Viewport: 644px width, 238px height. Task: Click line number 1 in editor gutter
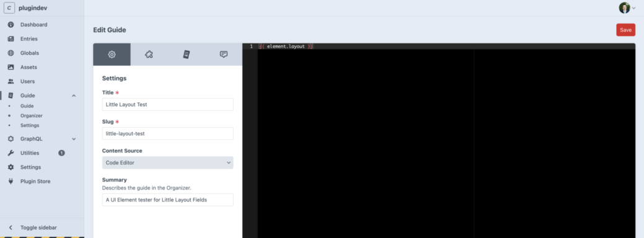[251, 46]
